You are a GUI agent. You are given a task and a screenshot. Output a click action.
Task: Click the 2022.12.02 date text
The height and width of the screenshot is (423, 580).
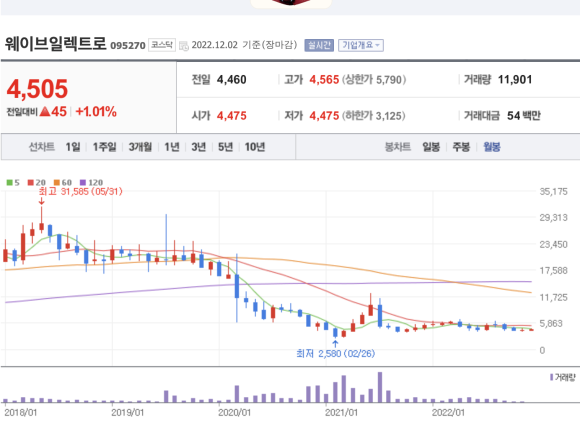215,45
